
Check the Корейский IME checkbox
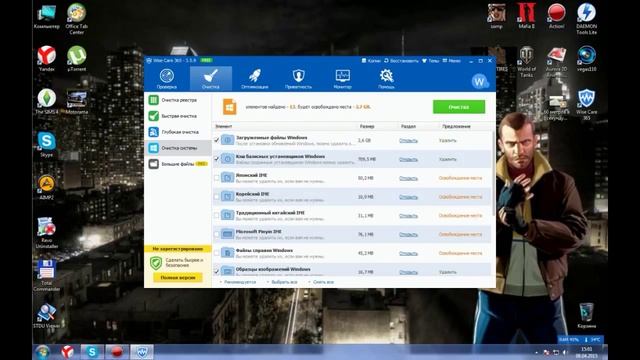click(217, 196)
